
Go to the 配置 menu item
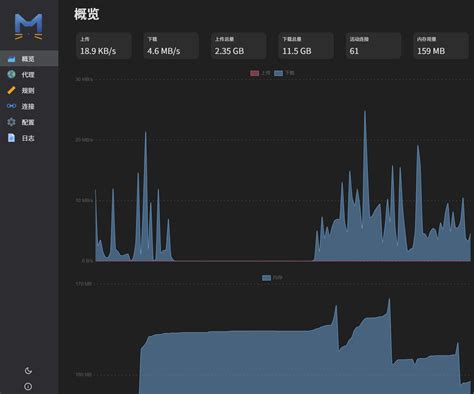28,122
